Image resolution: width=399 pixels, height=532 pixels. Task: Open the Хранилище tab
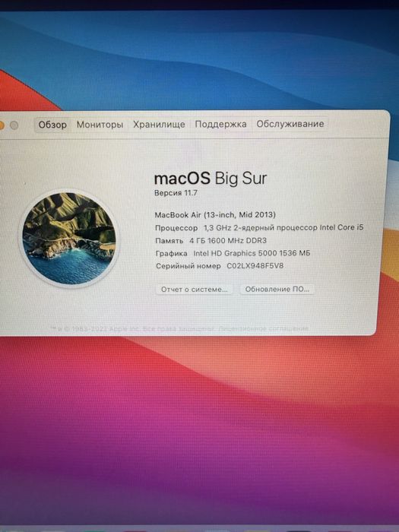159,125
